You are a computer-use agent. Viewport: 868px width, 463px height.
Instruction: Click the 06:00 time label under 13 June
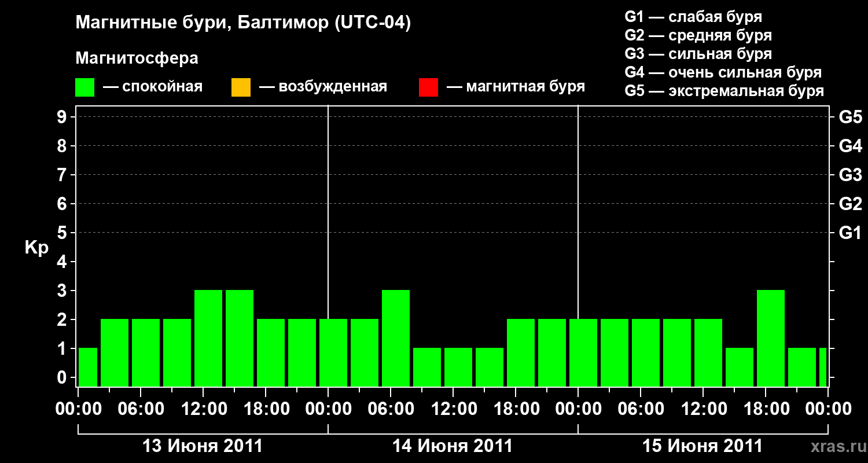141,409
